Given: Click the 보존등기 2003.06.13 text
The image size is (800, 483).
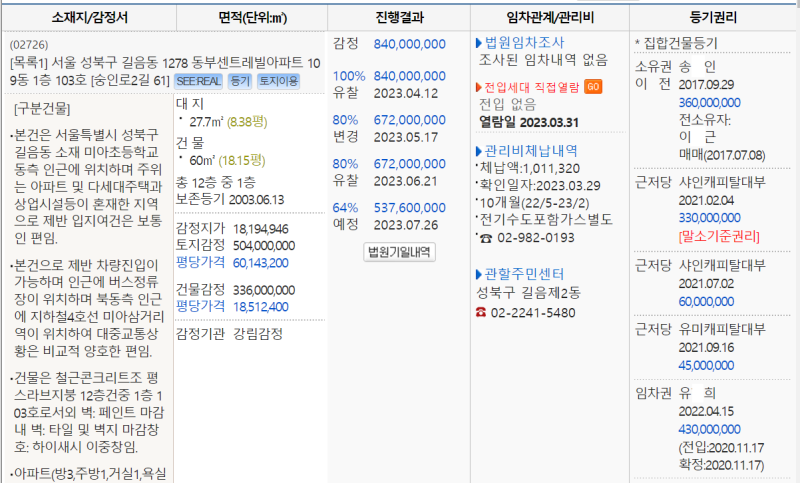Looking at the screenshot, I should coord(230,199).
